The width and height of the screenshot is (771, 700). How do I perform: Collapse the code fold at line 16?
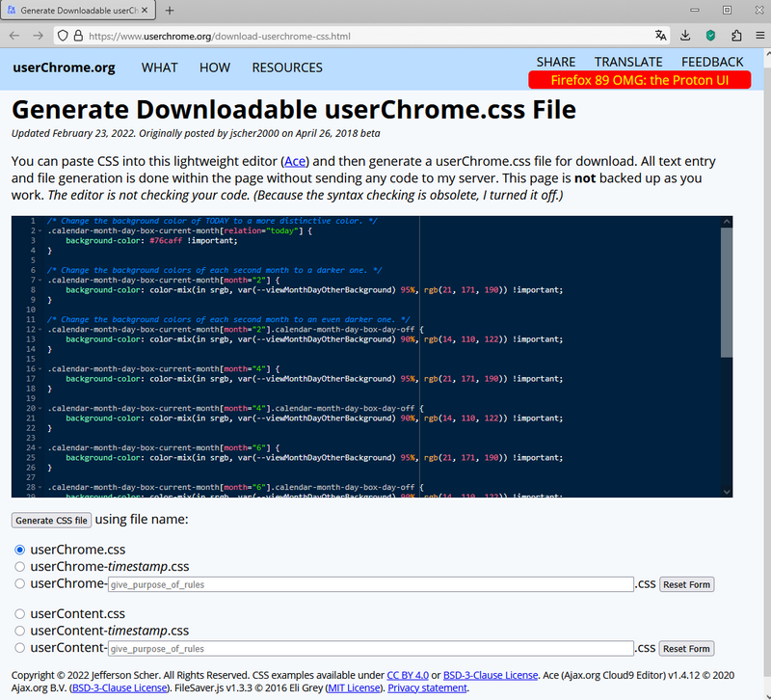(x=40, y=369)
